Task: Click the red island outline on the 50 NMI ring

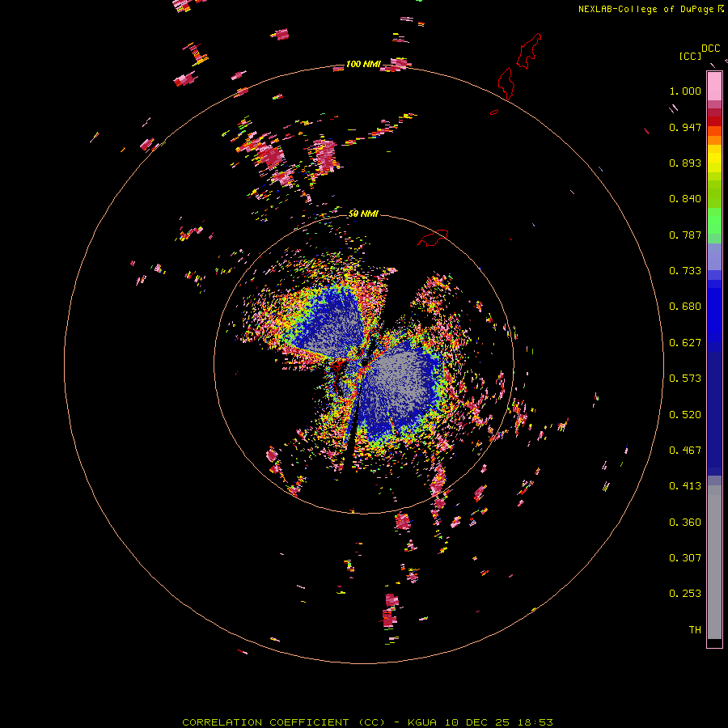Action: pos(433,238)
